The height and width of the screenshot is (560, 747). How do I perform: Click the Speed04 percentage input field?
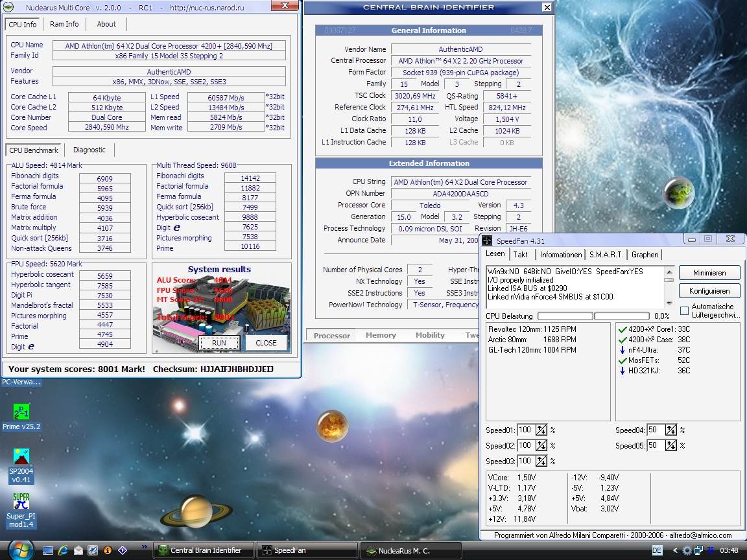click(656, 430)
